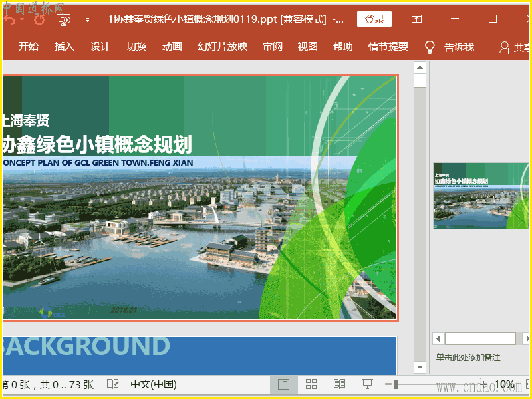The height and width of the screenshot is (399, 532).
Task: Start Slide Show from status bar icon
Action: [367, 384]
